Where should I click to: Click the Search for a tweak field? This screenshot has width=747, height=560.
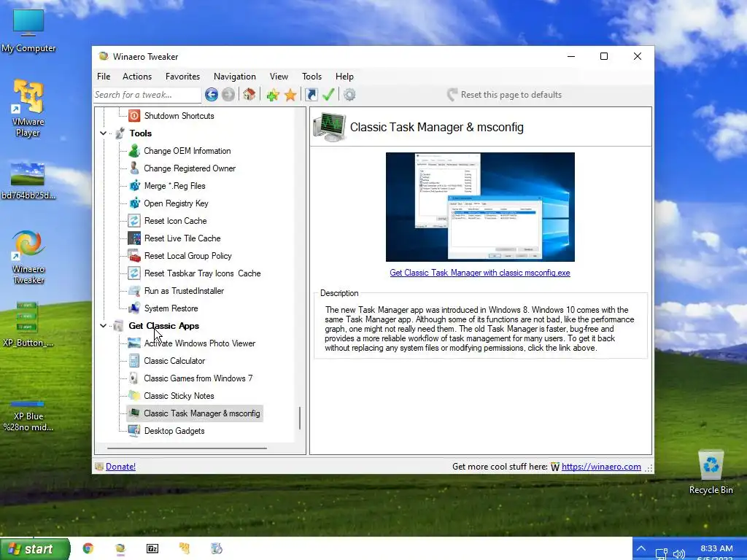point(147,95)
